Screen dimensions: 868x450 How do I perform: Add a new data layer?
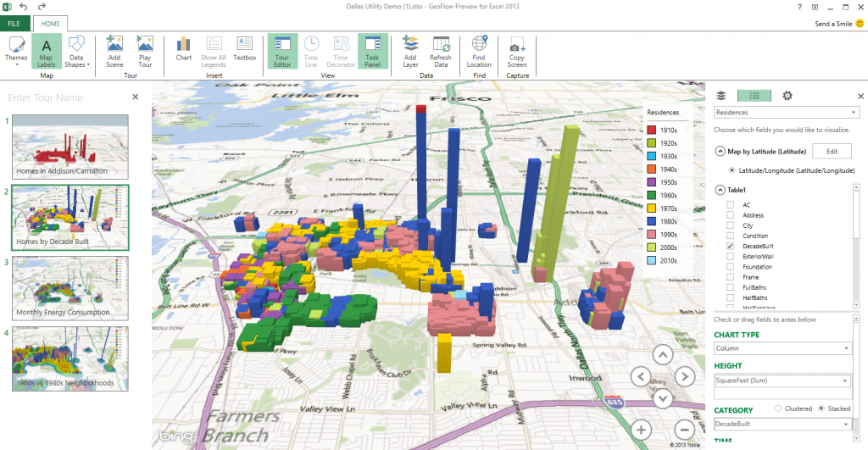(410, 52)
